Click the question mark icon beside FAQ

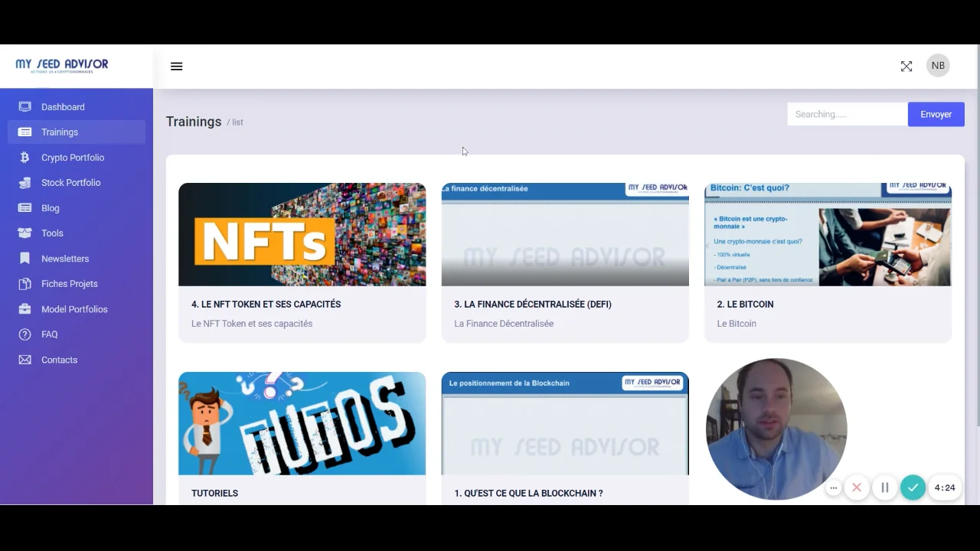click(25, 334)
